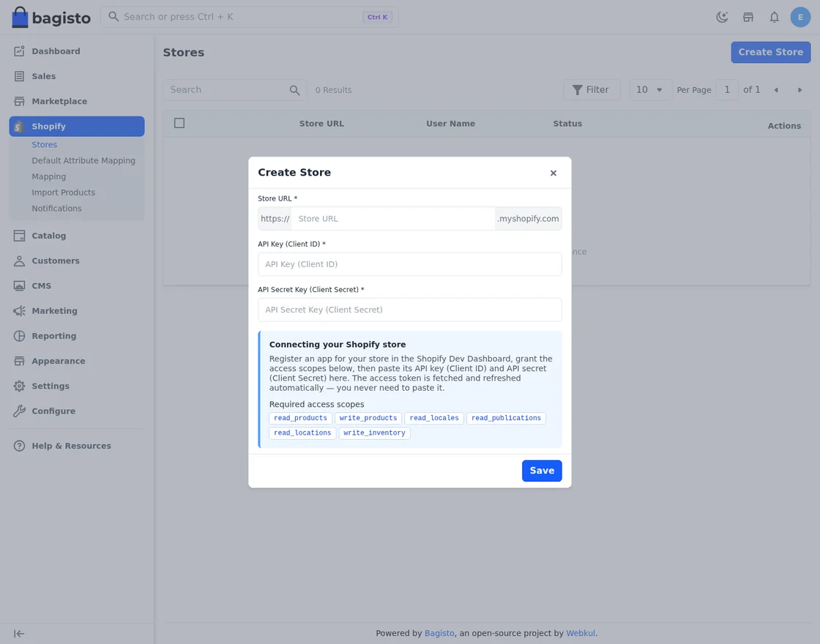Click the Create Store button
Image resolution: width=820 pixels, height=644 pixels.
[770, 52]
